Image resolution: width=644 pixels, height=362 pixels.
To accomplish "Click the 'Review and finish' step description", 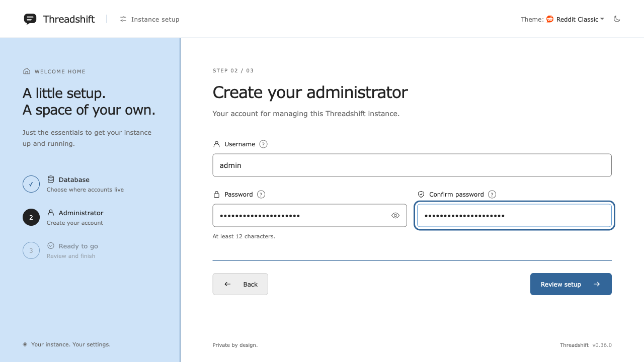I will [x=71, y=256].
